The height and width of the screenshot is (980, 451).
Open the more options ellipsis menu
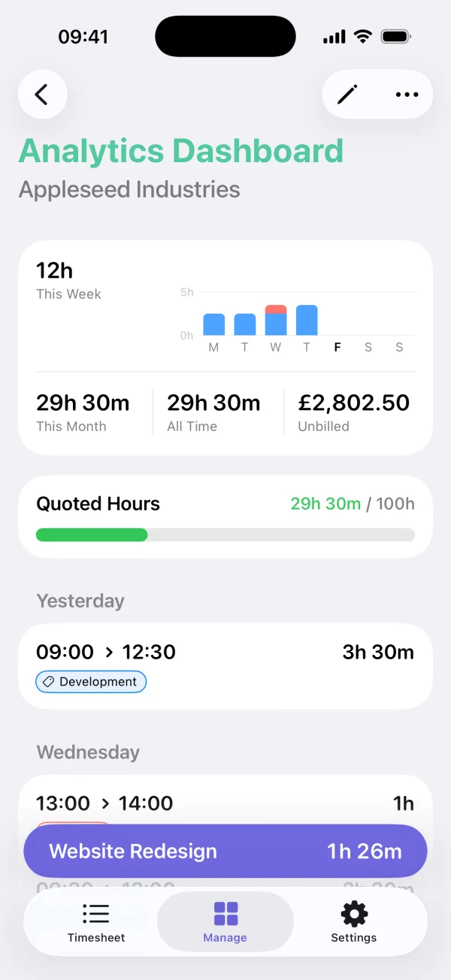[x=406, y=94]
